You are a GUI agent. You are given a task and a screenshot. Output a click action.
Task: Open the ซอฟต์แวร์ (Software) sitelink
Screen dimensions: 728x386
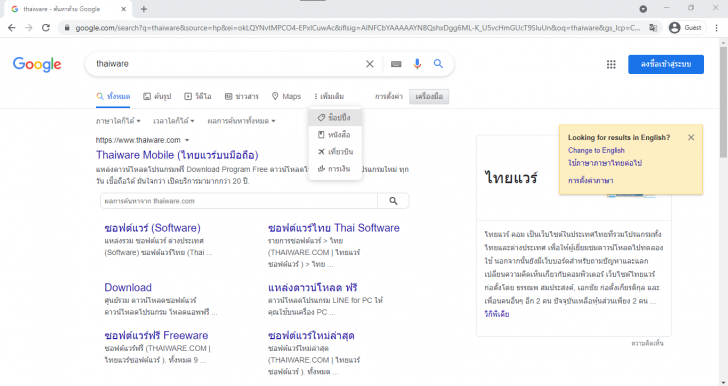(152, 228)
